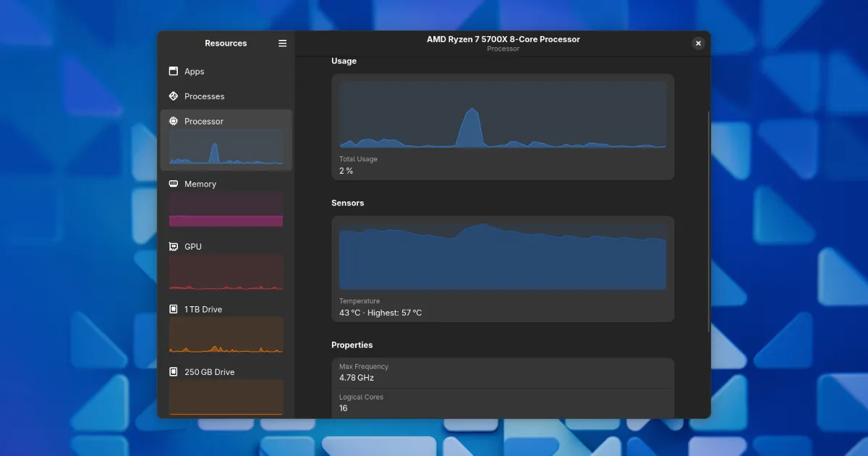
Task: Click the Memory module icon
Action: [x=173, y=184]
